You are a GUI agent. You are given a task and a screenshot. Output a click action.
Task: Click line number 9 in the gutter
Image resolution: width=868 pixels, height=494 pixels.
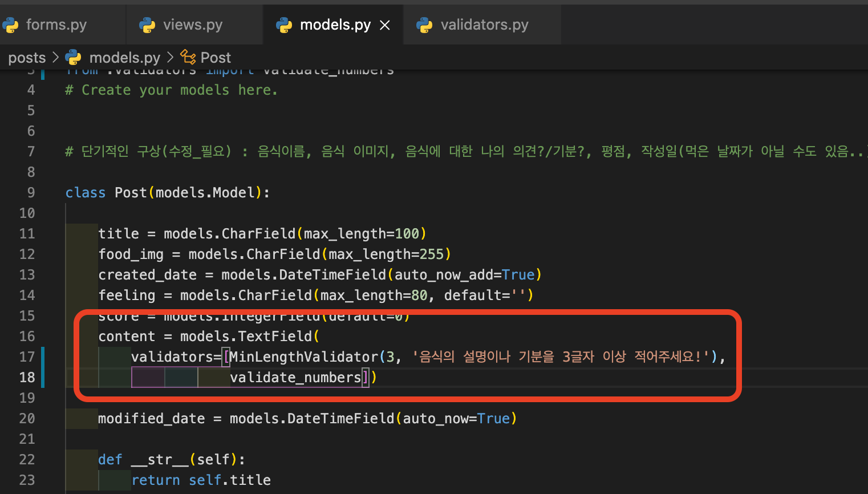click(x=31, y=192)
